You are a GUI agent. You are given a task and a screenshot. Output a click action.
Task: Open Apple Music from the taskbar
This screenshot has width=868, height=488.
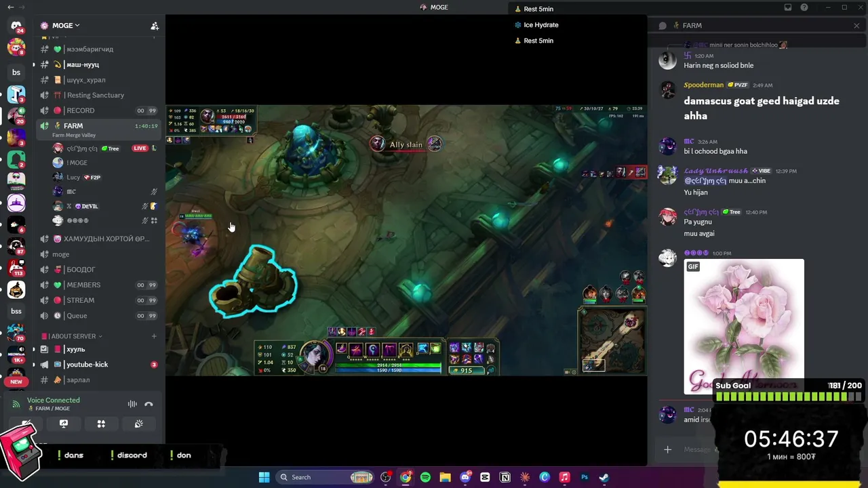(564, 477)
